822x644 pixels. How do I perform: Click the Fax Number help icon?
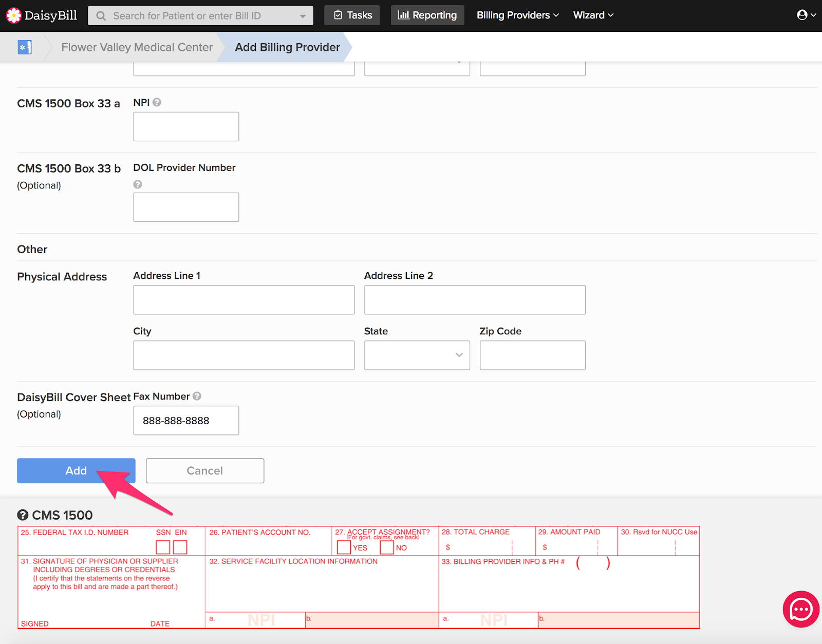(x=197, y=396)
